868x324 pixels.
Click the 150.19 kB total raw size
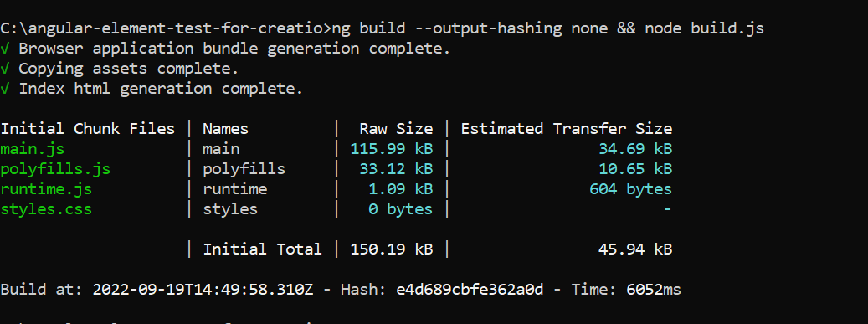coord(392,249)
